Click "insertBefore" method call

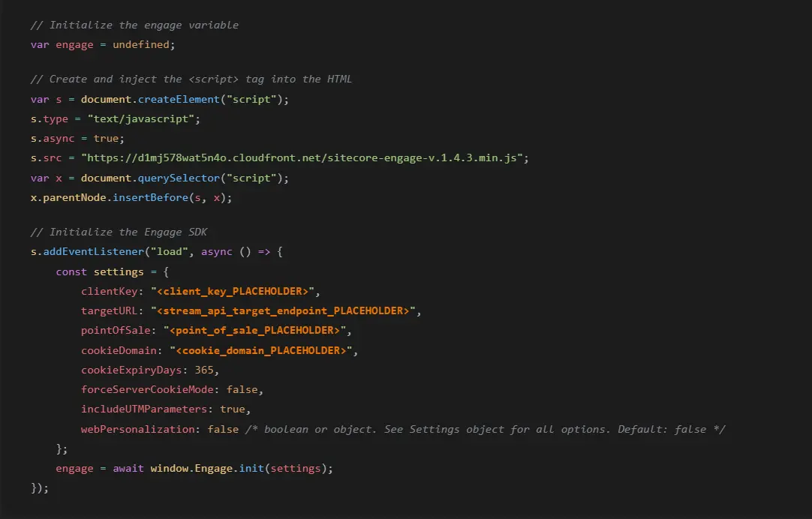pyautogui.click(x=151, y=198)
